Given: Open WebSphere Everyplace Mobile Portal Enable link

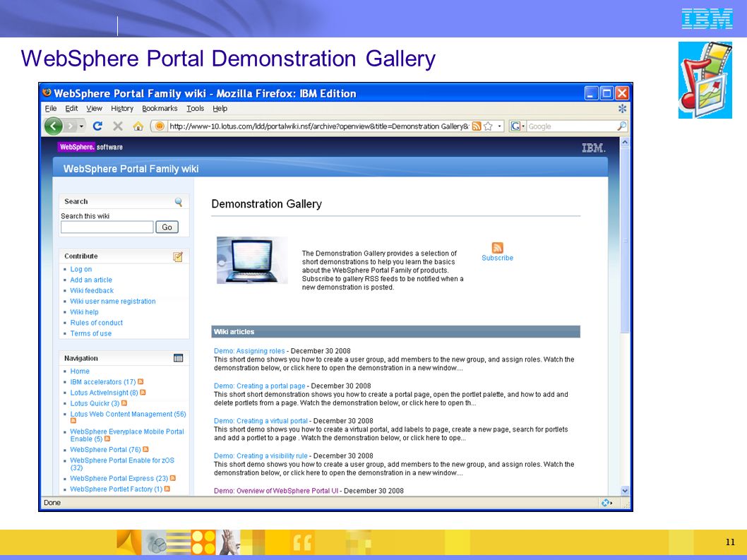Looking at the screenshot, I should pos(126,435).
